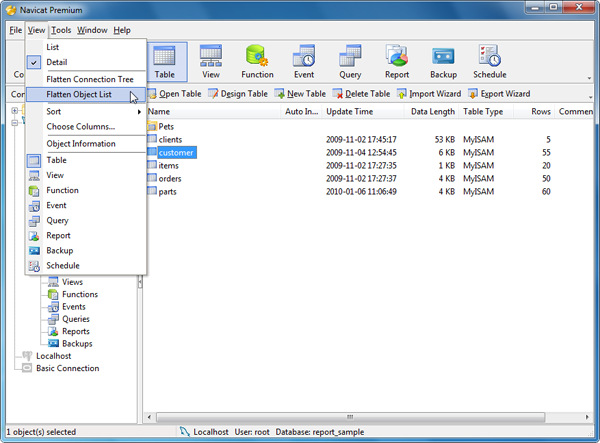Select Flatten Connection Tree option
This screenshot has height=443, width=600.
tap(86, 79)
